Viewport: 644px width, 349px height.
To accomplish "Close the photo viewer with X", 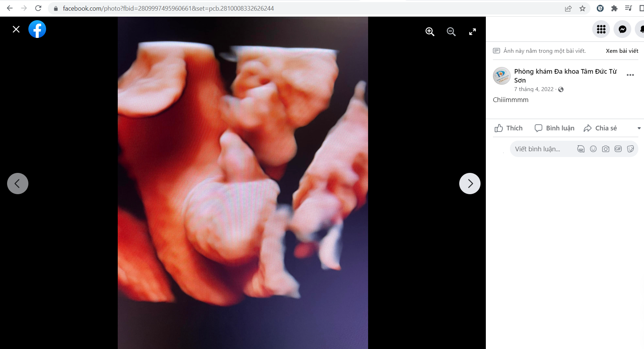I will (x=16, y=29).
